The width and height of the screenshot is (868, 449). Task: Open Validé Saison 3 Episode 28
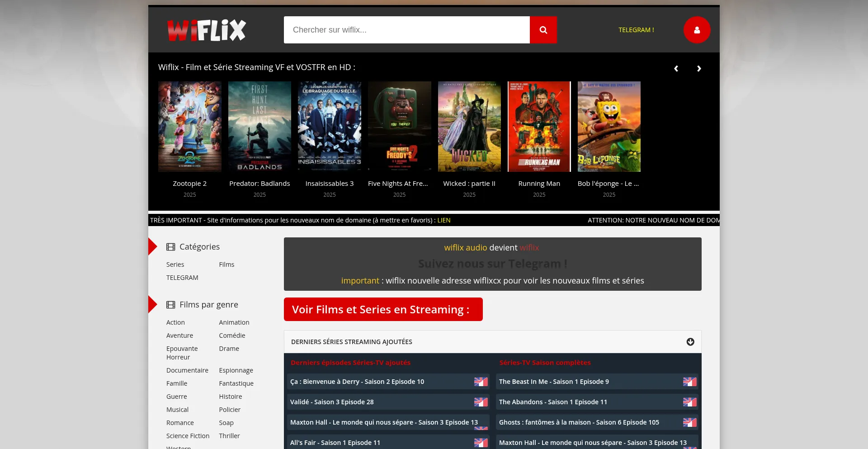click(388, 402)
